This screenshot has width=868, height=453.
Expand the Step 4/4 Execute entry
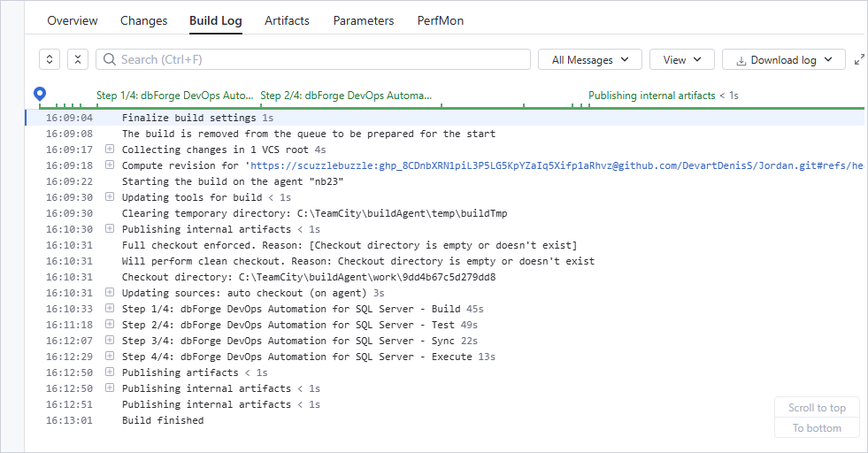110,356
